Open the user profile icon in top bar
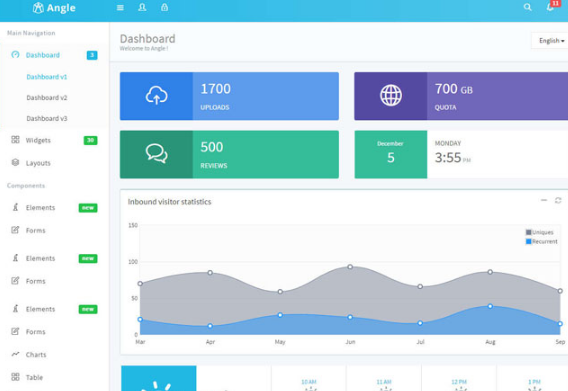The width and height of the screenshot is (568, 391). [x=142, y=7]
